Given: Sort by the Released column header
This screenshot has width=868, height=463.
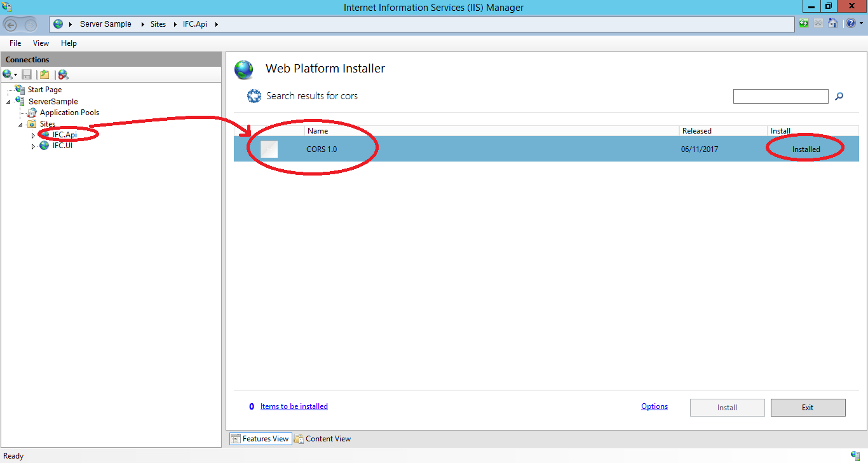Looking at the screenshot, I should [723, 130].
